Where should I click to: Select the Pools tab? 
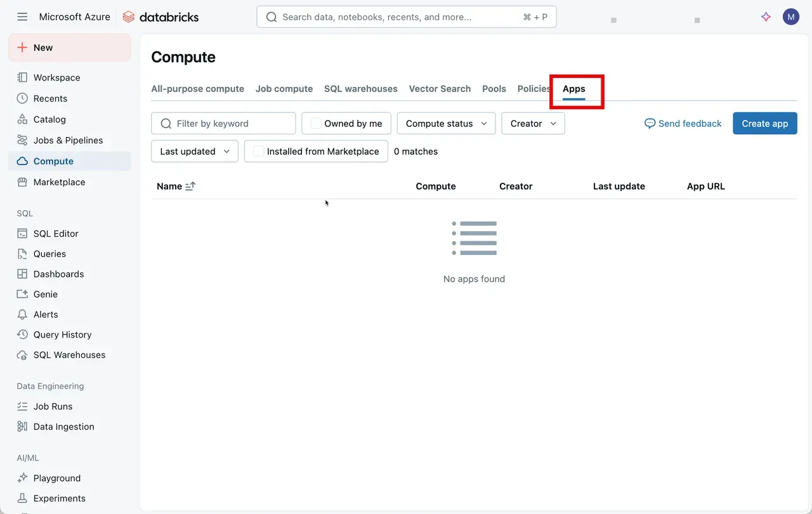[x=494, y=89]
